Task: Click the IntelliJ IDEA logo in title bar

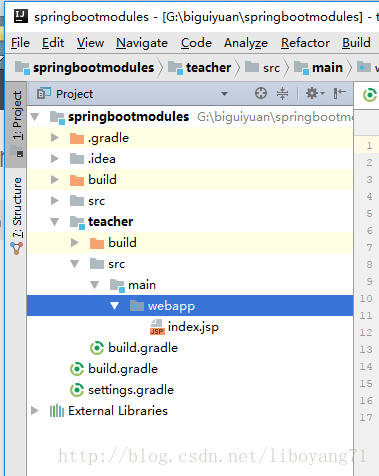Action: 21,16
